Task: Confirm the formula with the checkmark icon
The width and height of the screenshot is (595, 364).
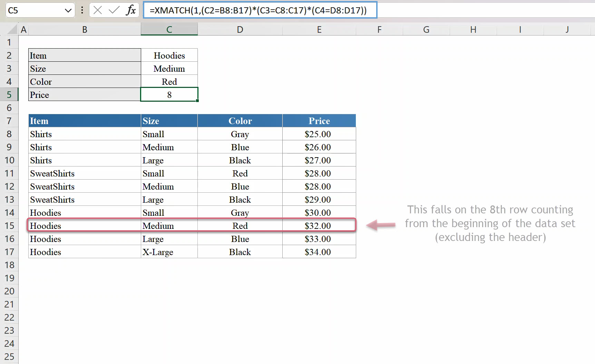Action: click(x=114, y=10)
